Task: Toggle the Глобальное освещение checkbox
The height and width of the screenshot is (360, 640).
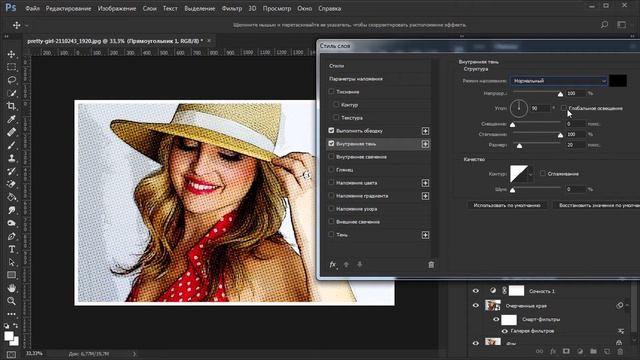Action: 564,108
